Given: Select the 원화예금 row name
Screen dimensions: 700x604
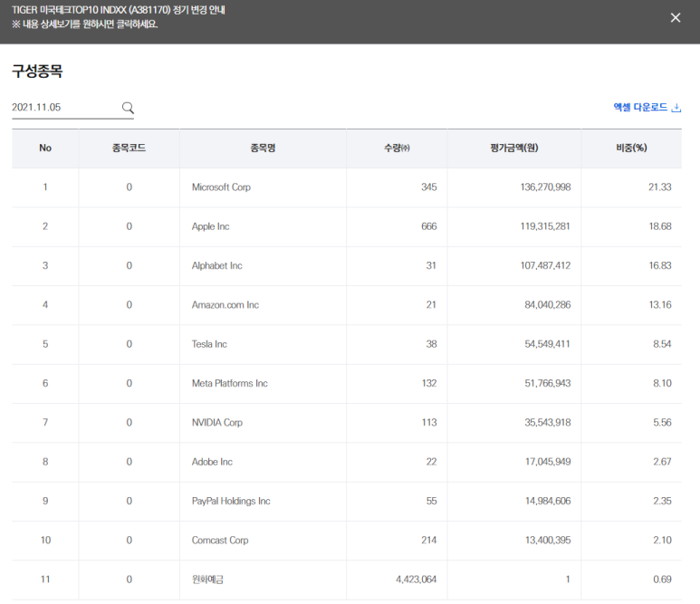Looking at the screenshot, I should (x=207, y=580).
